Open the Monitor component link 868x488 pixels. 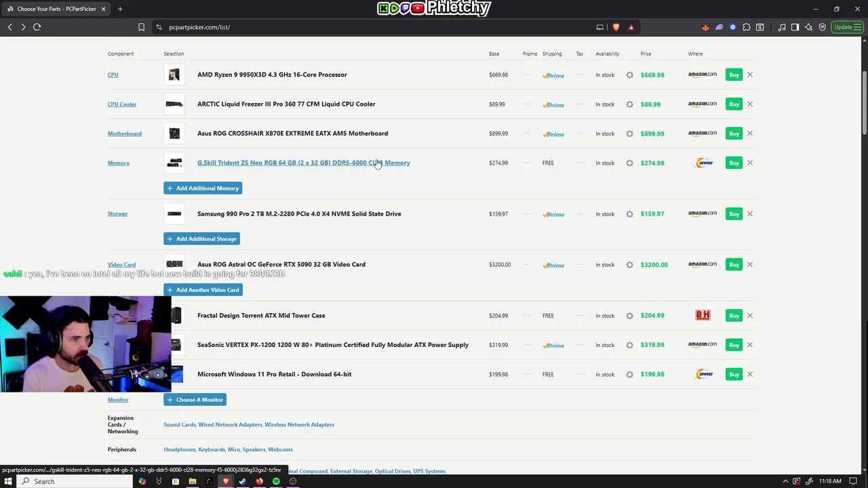[118, 400]
